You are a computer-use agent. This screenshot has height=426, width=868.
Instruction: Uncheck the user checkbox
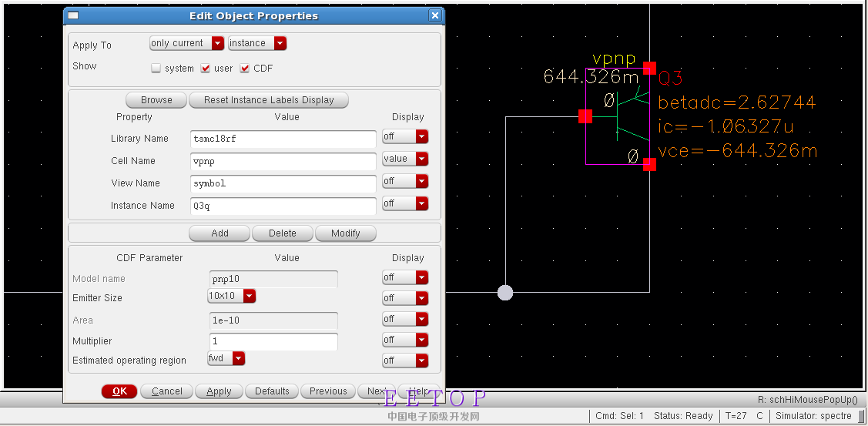pos(206,68)
